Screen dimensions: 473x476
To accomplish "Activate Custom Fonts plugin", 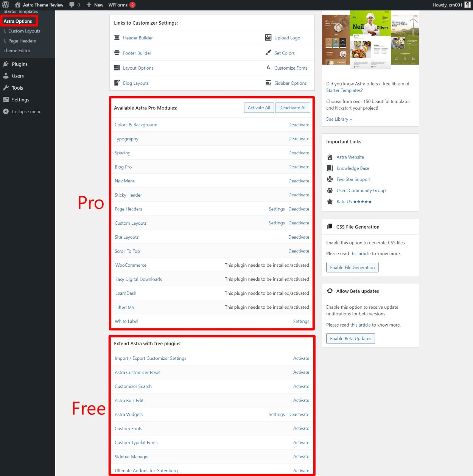I will point(301,428).
